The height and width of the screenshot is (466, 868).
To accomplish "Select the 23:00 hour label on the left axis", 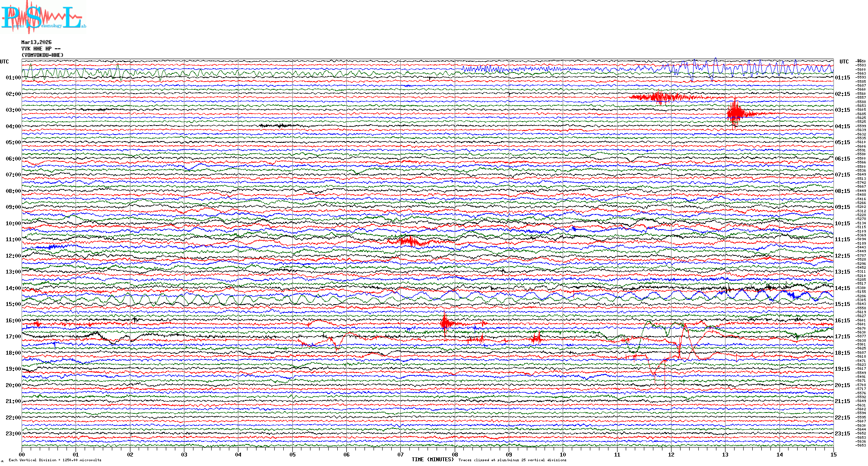I will coord(13,434).
